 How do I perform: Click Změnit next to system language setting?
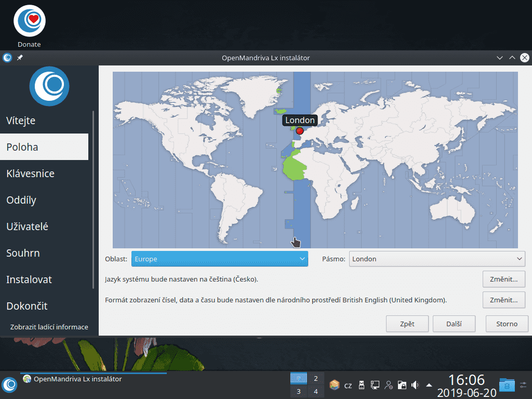point(503,279)
